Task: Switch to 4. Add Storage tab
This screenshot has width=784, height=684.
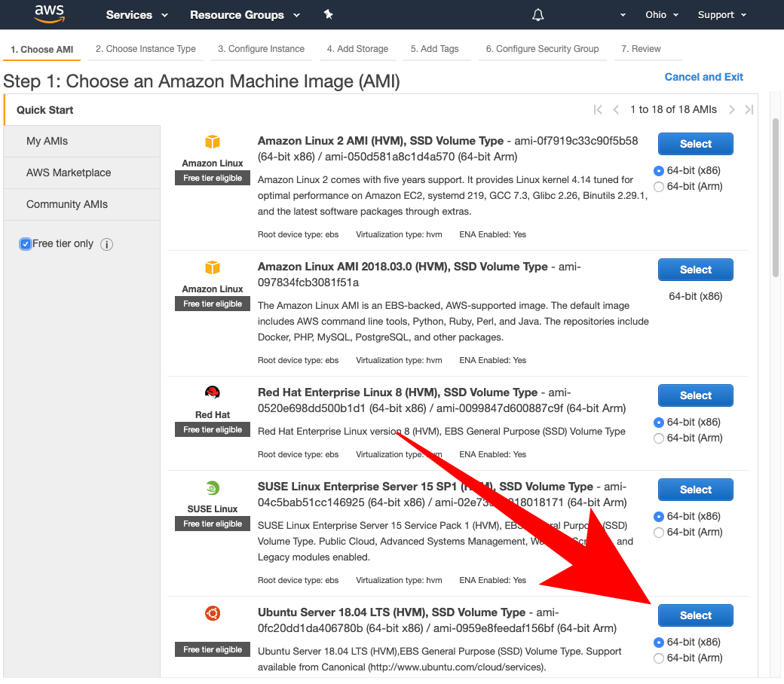Action: [x=357, y=49]
